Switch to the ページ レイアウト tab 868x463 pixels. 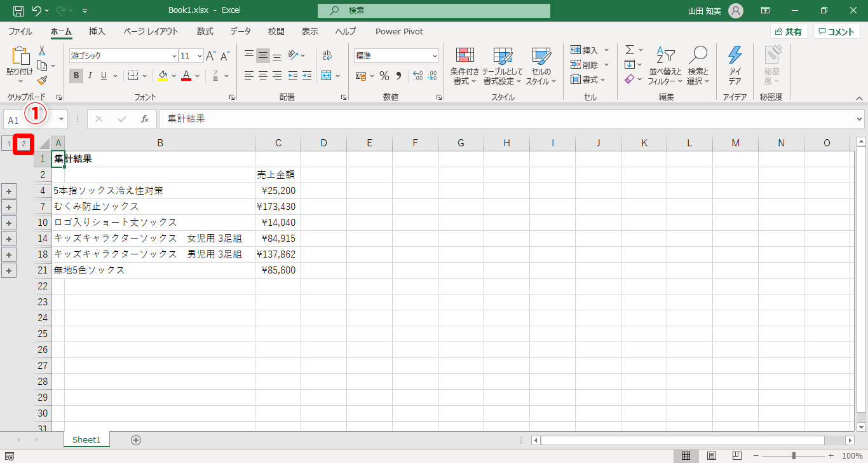click(x=151, y=31)
